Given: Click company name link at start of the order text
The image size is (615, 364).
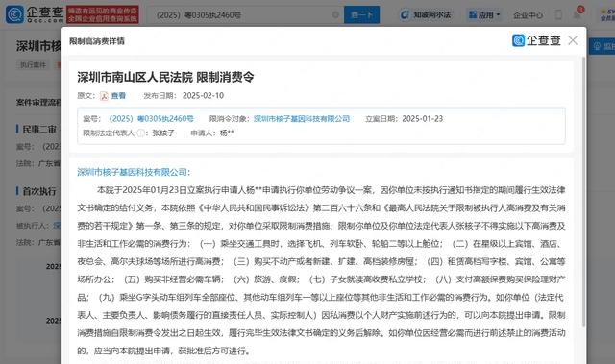Looking at the screenshot, I should (133, 172).
